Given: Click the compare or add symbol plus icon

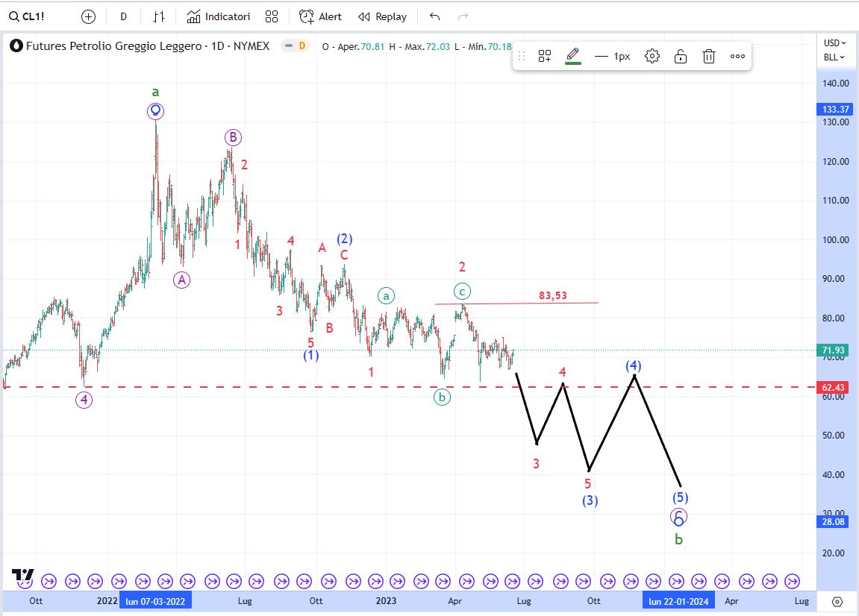Looking at the screenshot, I should pos(88,16).
